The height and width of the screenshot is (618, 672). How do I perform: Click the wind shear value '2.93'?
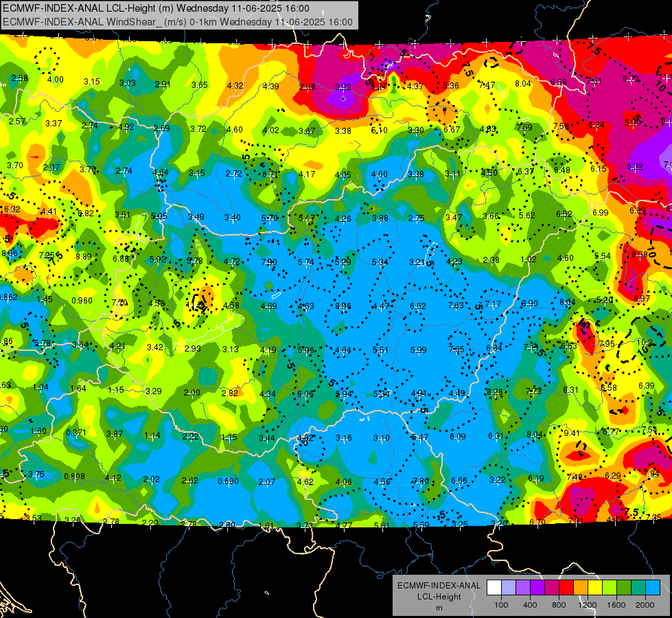pos(192,348)
